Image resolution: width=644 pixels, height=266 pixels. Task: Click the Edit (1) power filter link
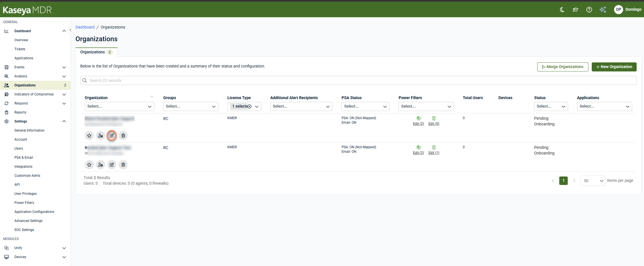click(434, 153)
